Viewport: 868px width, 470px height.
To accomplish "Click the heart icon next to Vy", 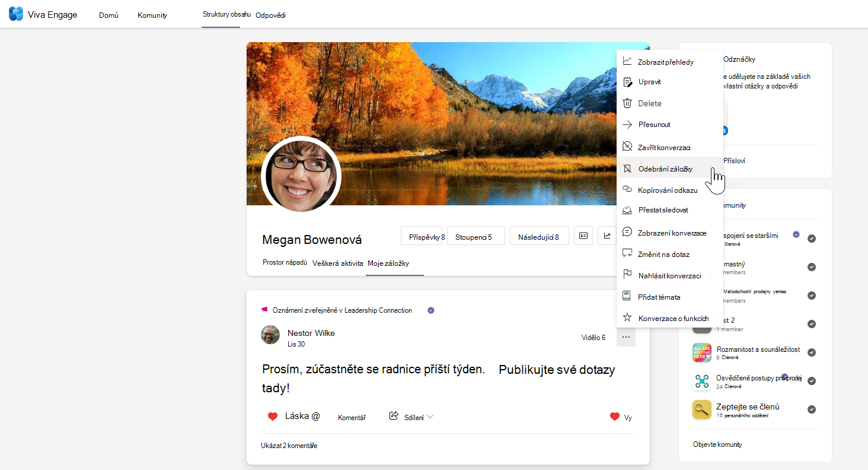I will (x=615, y=417).
